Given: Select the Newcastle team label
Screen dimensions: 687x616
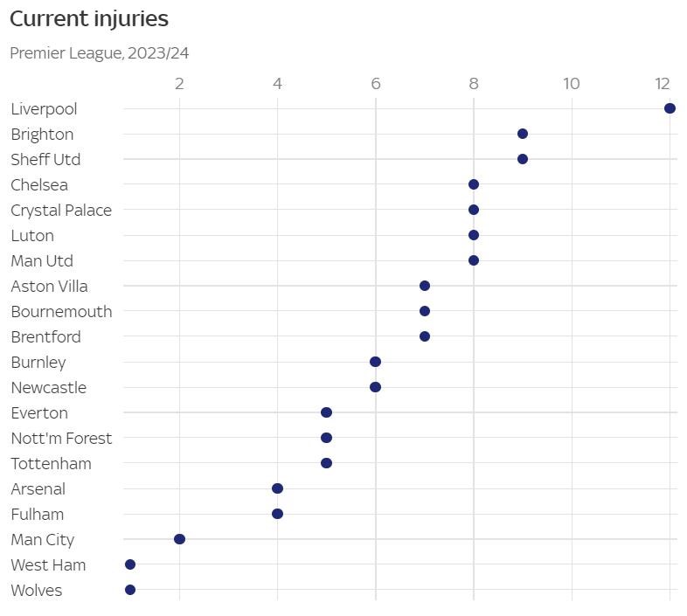Looking at the screenshot, I should [49, 387].
